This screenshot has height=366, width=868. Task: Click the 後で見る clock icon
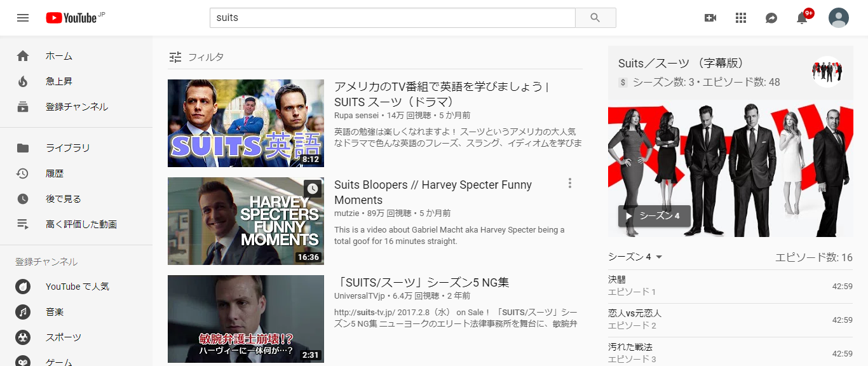23,199
